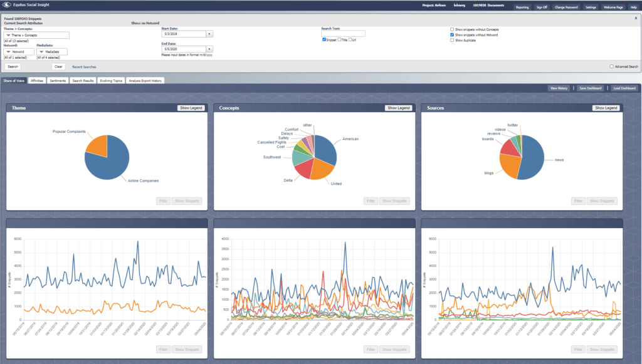The height and width of the screenshot is (364, 642).
Task: Open Settings in the top bar
Action: coord(591,7)
